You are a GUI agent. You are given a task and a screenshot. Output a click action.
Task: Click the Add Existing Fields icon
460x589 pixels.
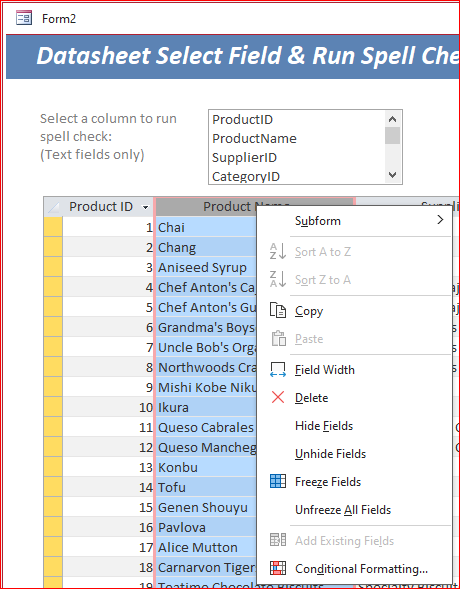pyautogui.click(x=278, y=540)
